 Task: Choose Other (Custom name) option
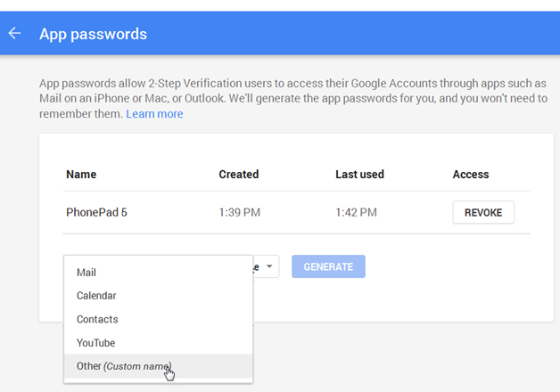tap(158, 366)
